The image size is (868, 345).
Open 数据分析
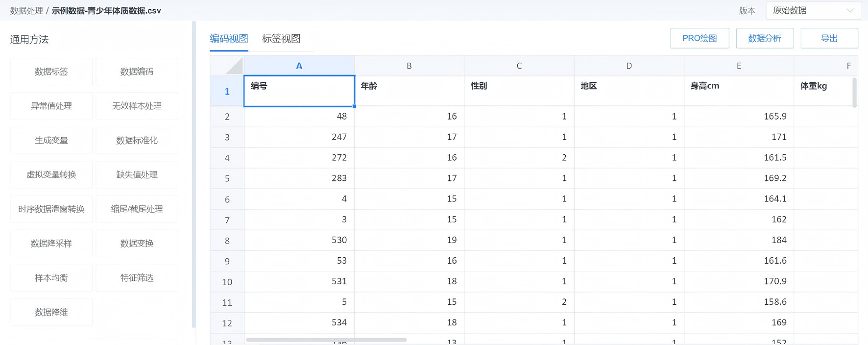765,38
